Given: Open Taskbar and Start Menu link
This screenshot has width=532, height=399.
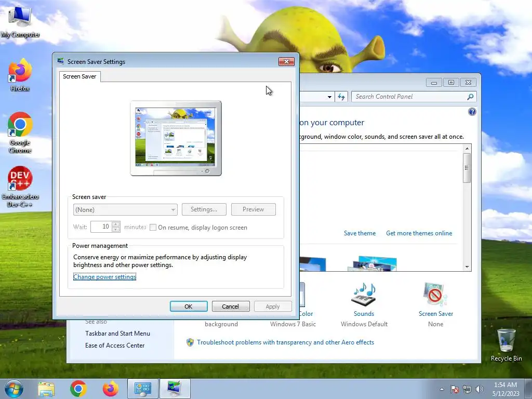Looking at the screenshot, I should (117, 334).
